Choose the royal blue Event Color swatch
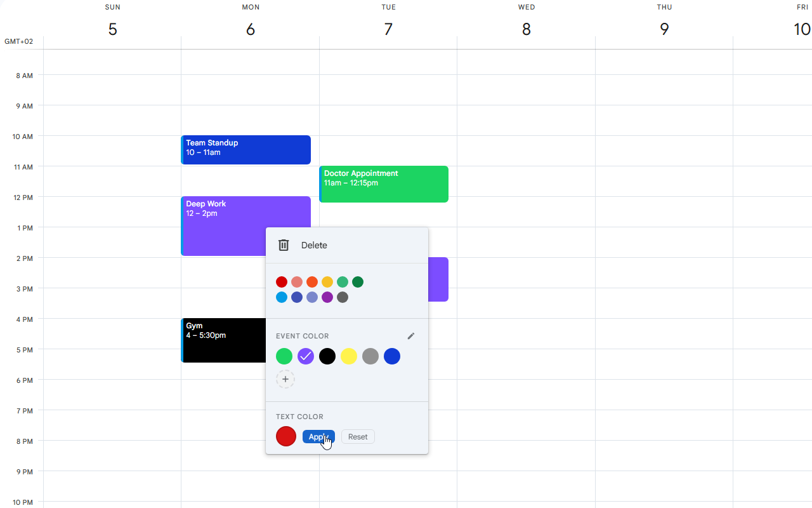Image resolution: width=812 pixels, height=508 pixels. [392, 356]
